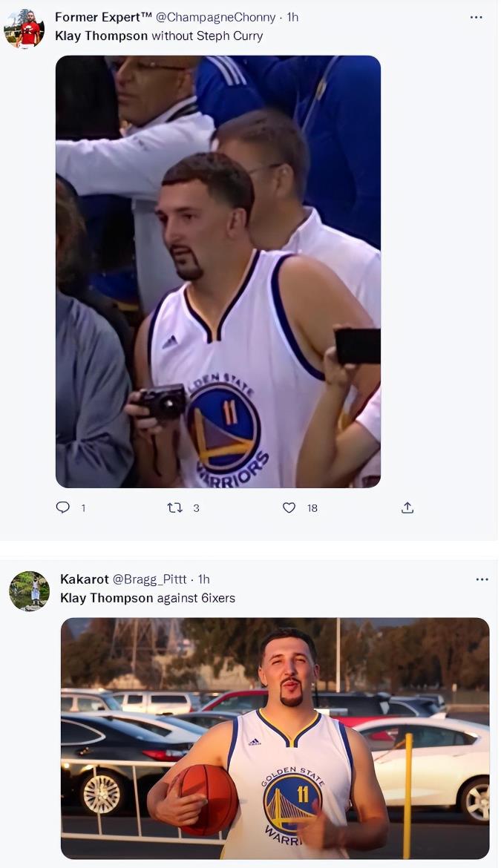The width and height of the screenshot is (501, 868).
Task: Visit the @Bragg_Pittt handle
Action: coord(149,579)
